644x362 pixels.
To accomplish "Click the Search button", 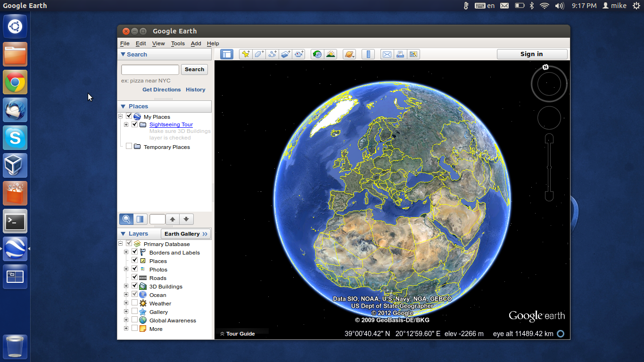I will 194,69.
